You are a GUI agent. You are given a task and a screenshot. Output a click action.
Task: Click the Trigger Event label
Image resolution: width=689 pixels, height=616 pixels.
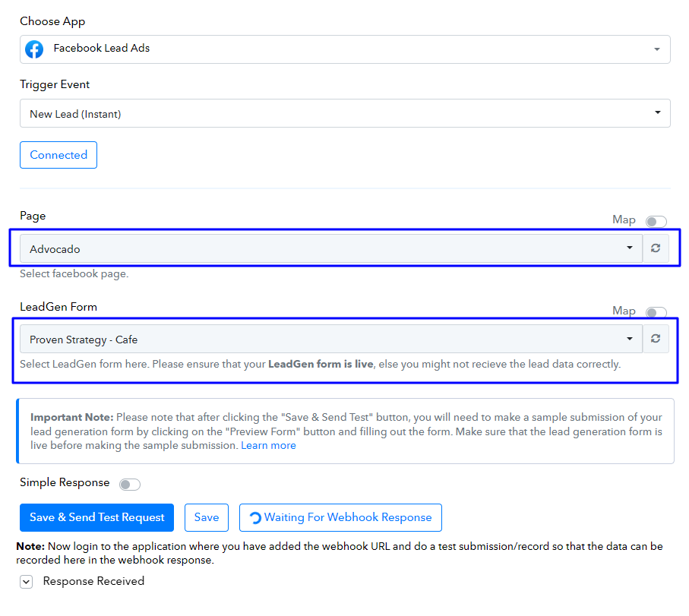(x=55, y=84)
